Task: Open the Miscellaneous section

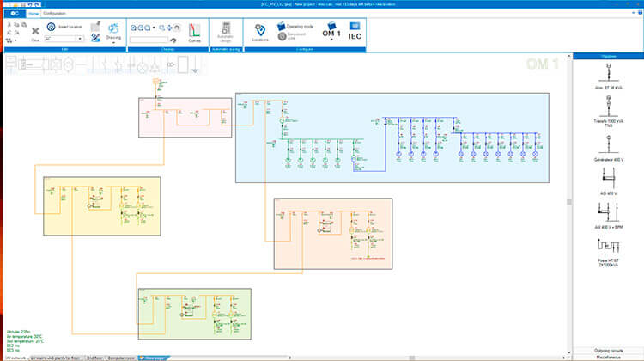Action: pyautogui.click(x=609, y=358)
